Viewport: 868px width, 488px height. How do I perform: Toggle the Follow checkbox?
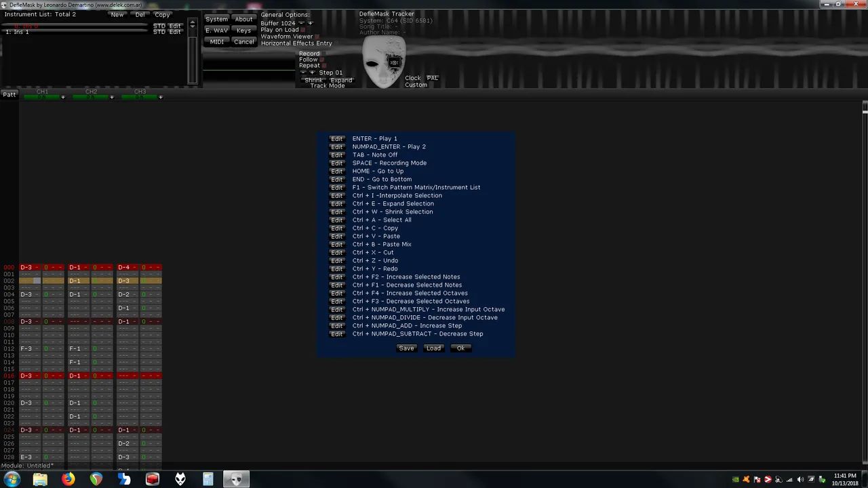click(322, 60)
